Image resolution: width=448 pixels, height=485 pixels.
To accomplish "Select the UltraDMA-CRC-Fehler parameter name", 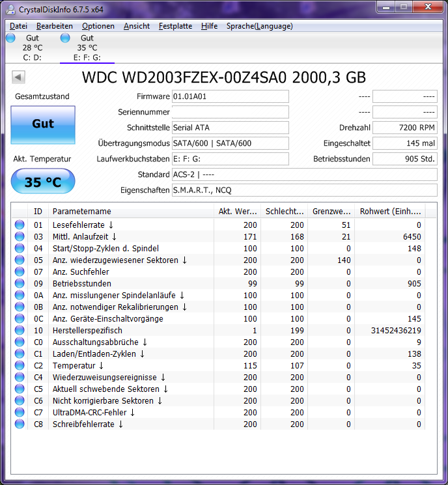I will (93, 412).
